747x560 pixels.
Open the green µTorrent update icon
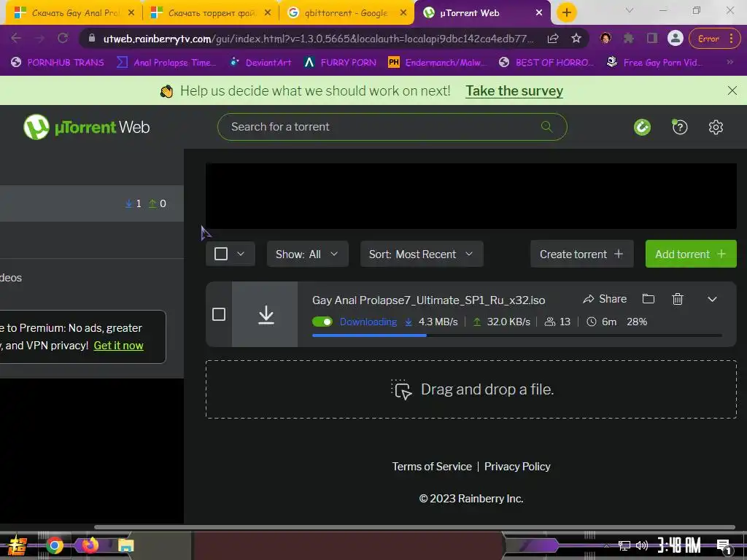click(642, 127)
